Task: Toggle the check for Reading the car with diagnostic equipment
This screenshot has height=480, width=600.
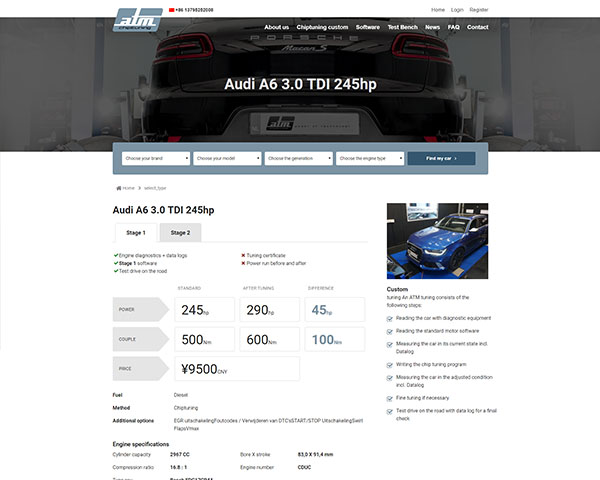Action: 389,317
